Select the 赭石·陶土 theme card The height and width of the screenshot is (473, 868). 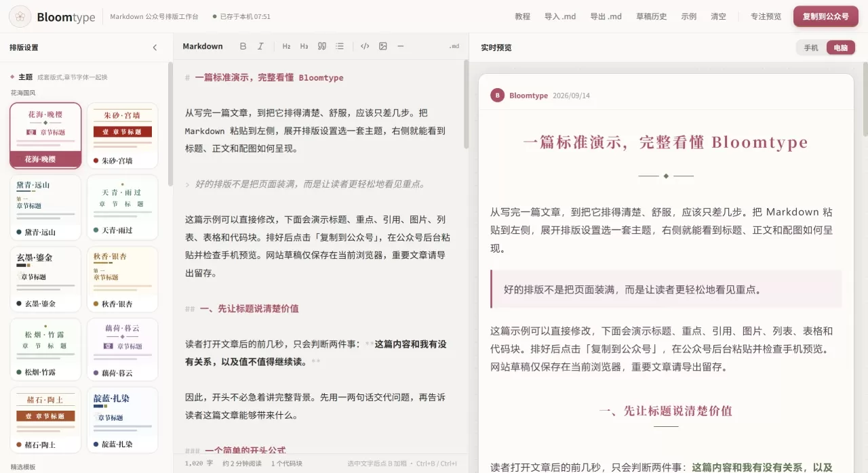[45, 420]
